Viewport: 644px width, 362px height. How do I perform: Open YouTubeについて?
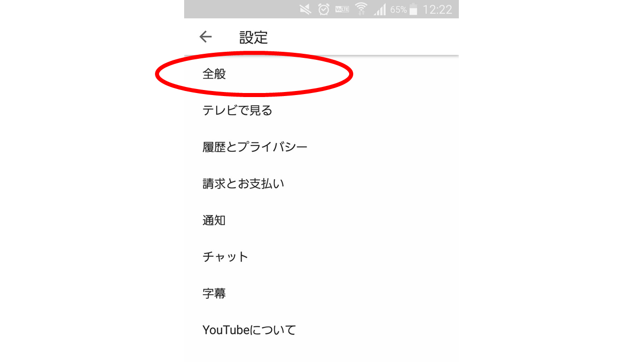point(321,330)
